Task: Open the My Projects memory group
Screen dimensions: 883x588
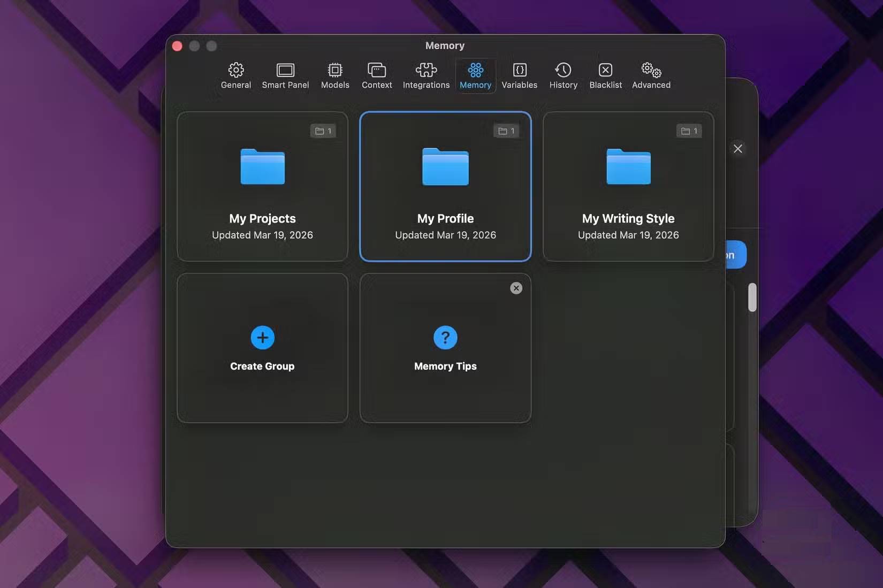Action: (x=262, y=186)
